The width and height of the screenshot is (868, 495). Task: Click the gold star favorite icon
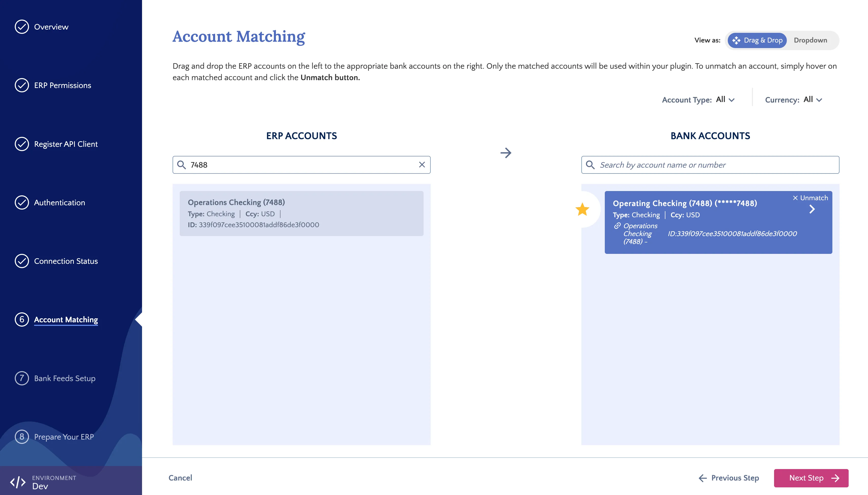(582, 209)
